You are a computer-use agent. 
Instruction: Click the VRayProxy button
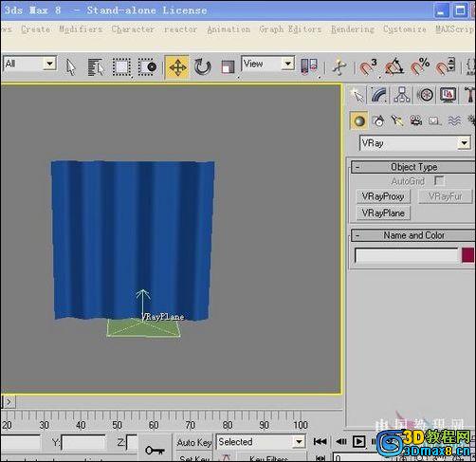tap(383, 196)
